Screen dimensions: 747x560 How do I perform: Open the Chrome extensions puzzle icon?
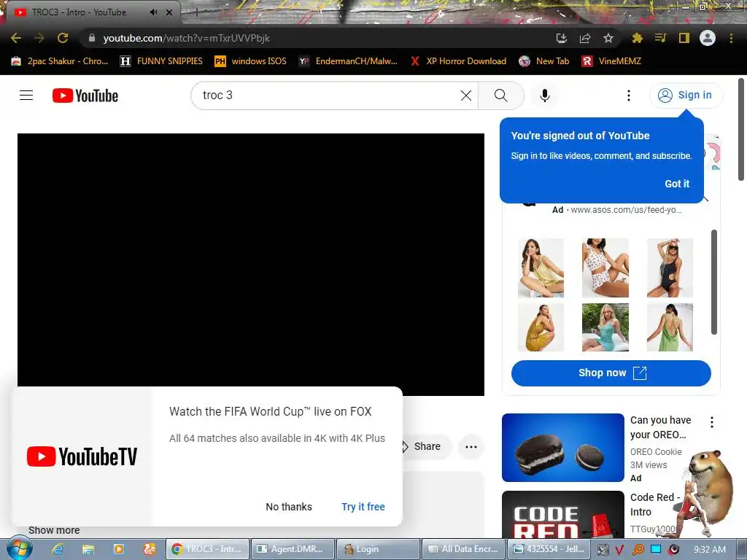(x=637, y=38)
